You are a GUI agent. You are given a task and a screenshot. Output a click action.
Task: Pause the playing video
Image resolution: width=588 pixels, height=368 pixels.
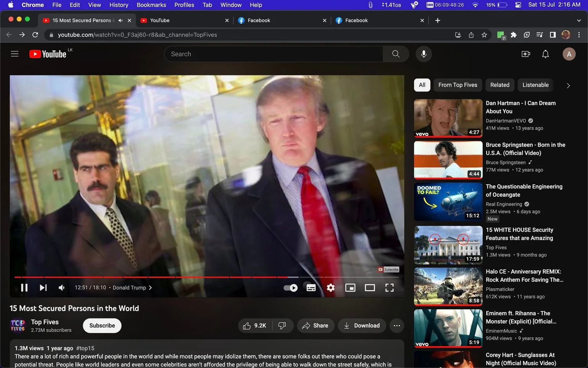pos(24,287)
